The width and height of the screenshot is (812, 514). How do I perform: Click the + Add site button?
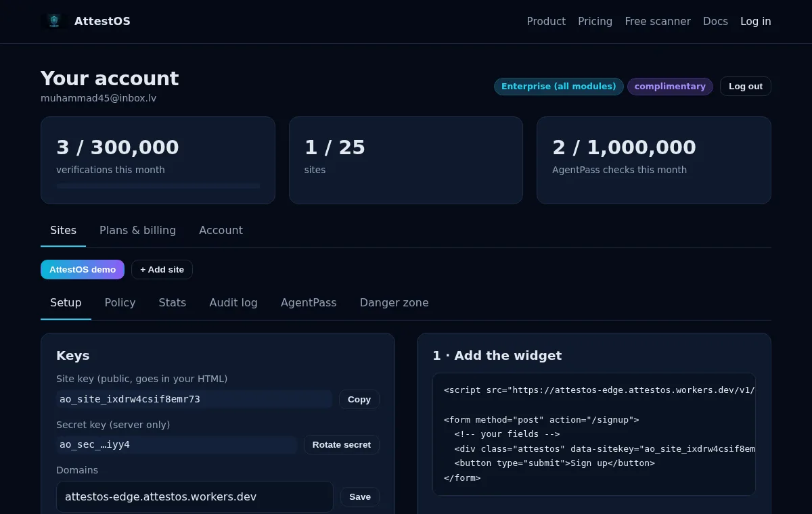point(162,269)
